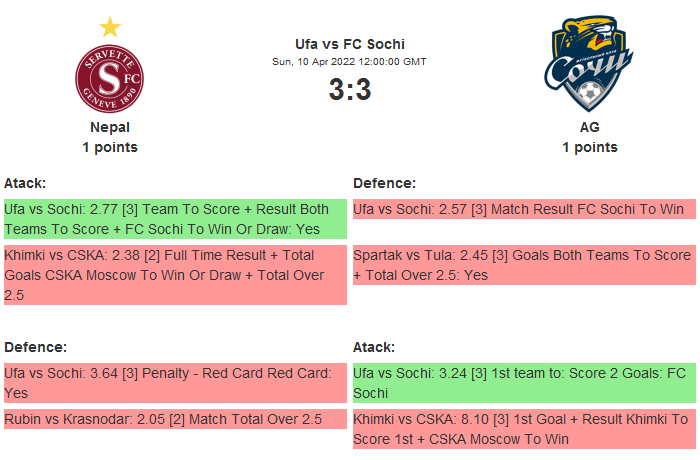Click the gold star above Servette crest
Viewport: 700px width, 460px height.
110,27
